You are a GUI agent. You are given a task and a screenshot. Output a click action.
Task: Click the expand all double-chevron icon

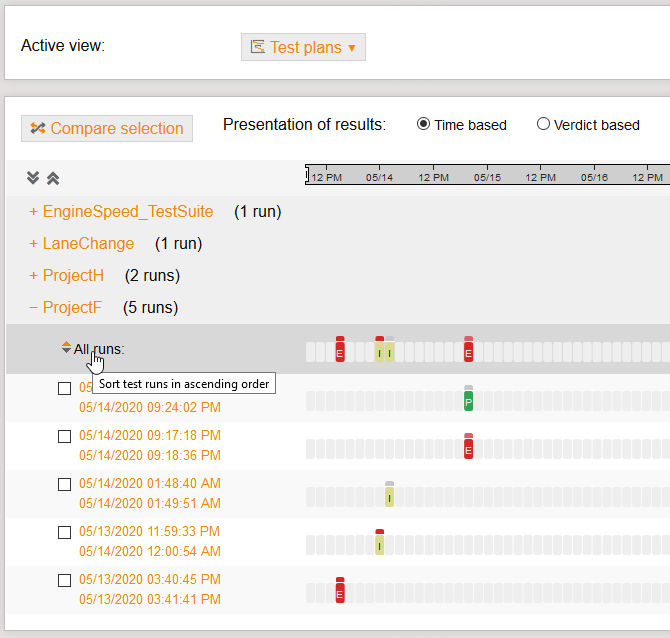(33, 178)
